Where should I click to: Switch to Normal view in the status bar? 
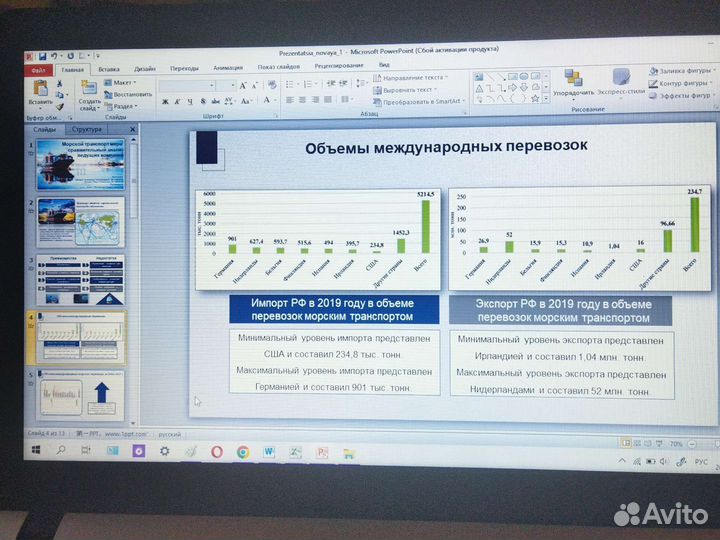click(x=626, y=444)
